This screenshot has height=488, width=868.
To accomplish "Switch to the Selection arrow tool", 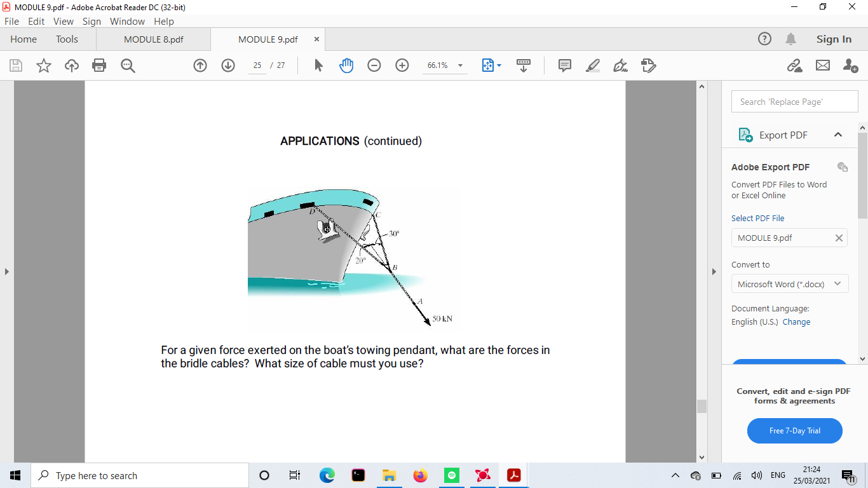I will point(318,65).
